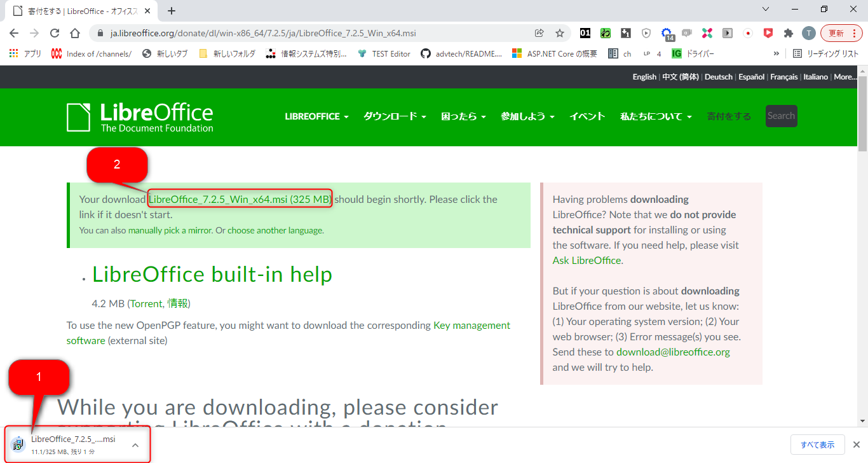Expand the 困ったら nav menu
The width and height of the screenshot is (868, 463).
pos(463,116)
